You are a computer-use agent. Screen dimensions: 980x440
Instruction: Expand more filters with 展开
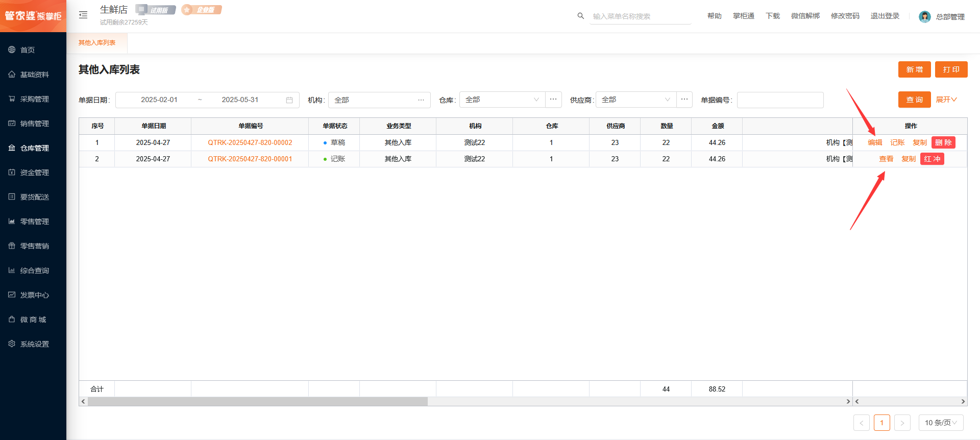pyautogui.click(x=946, y=100)
